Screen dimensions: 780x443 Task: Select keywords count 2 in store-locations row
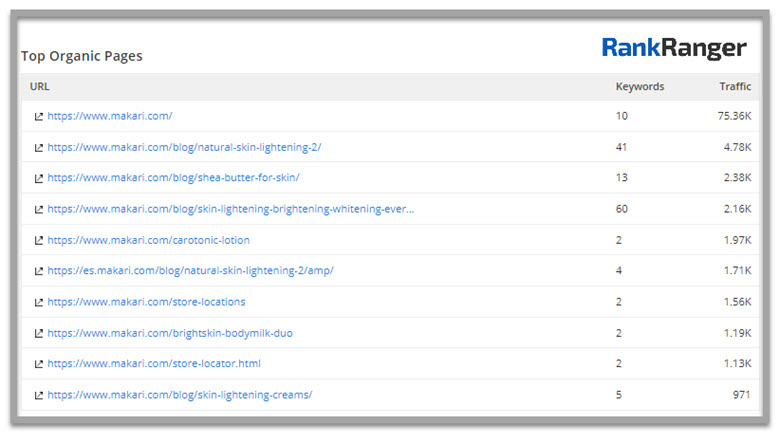coord(619,302)
